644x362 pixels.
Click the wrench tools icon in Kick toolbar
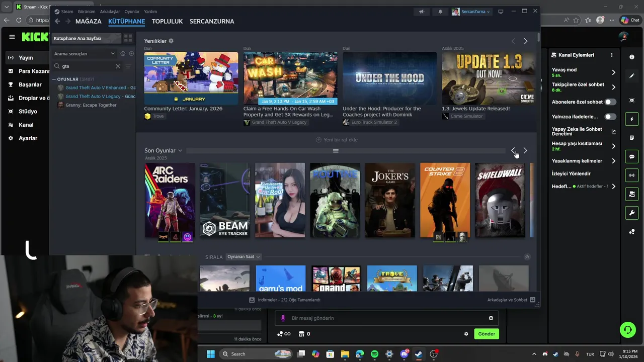click(632, 213)
